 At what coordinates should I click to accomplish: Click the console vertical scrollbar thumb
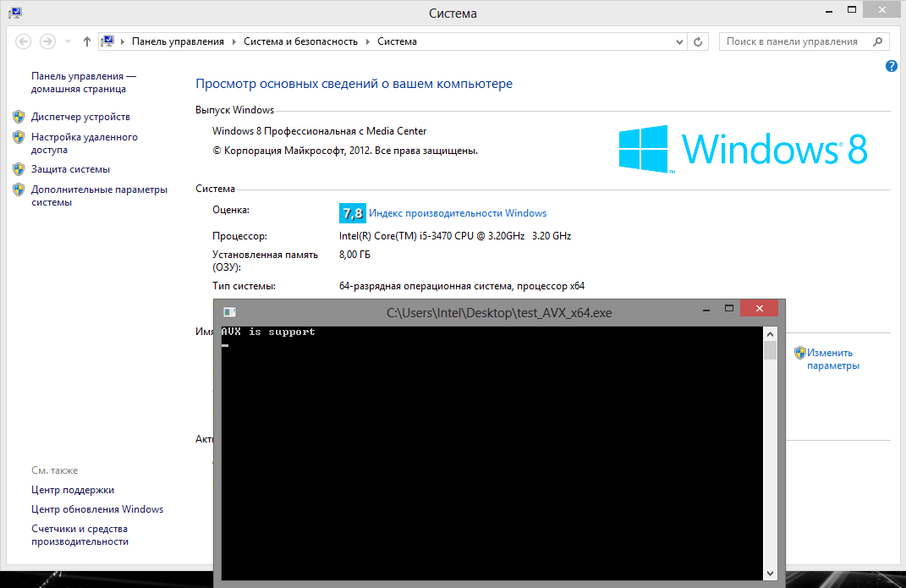point(770,350)
